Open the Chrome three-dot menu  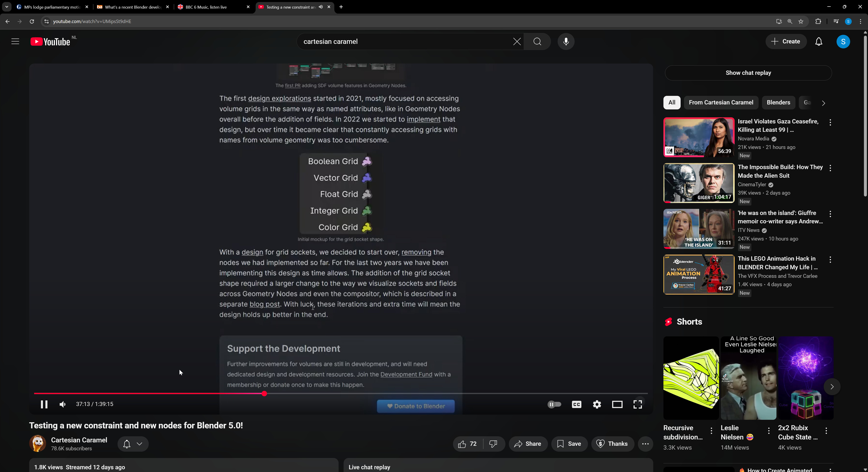point(861,21)
